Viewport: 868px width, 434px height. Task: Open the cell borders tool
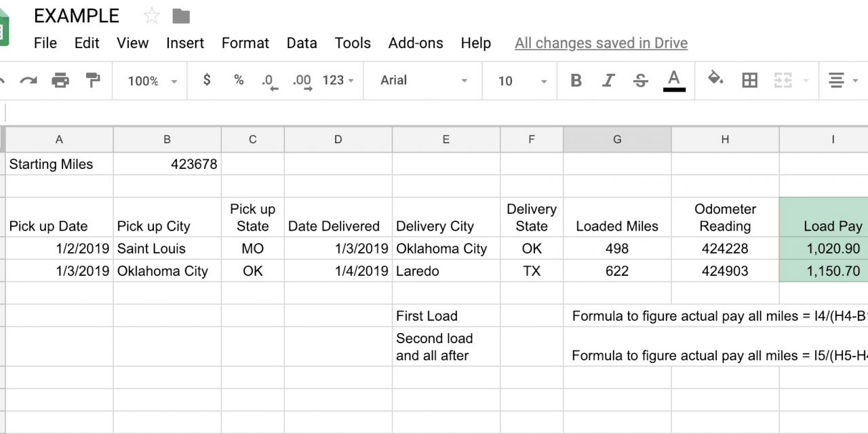tap(749, 81)
